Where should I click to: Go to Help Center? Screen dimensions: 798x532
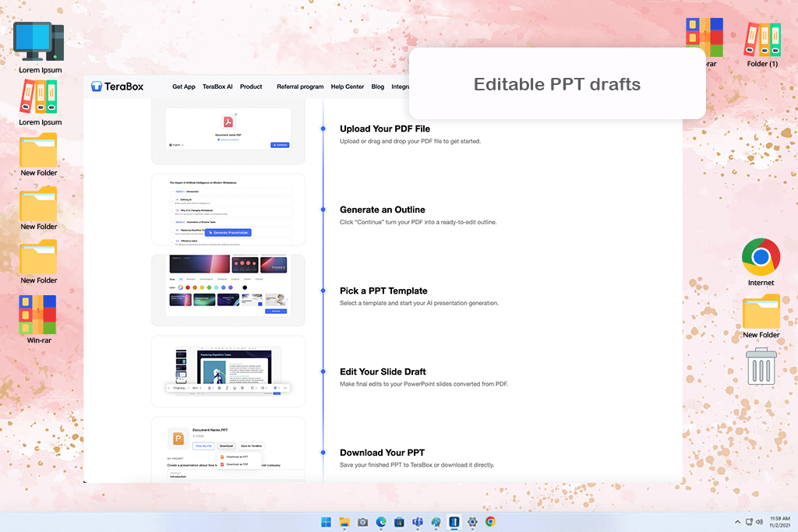tap(348, 87)
